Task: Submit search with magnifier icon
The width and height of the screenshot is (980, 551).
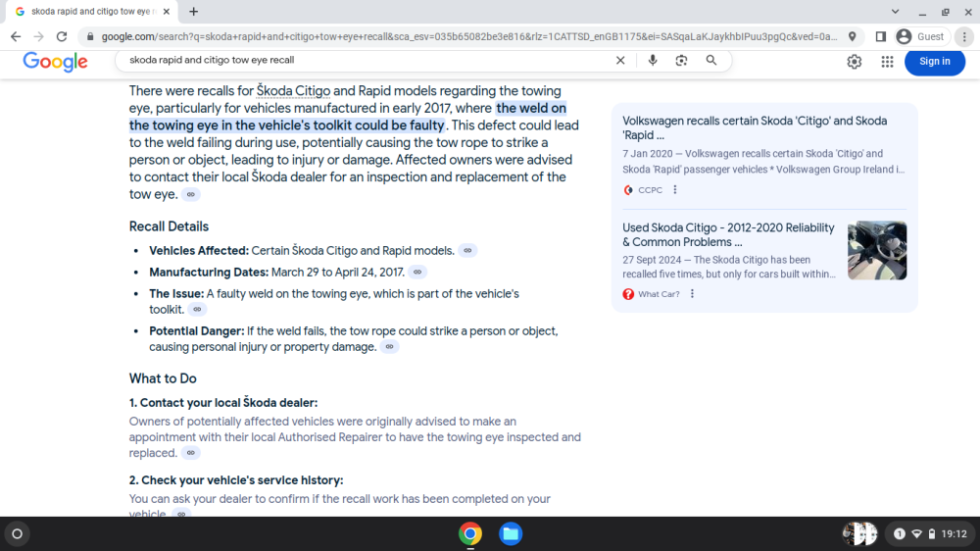Action: (711, 60)
